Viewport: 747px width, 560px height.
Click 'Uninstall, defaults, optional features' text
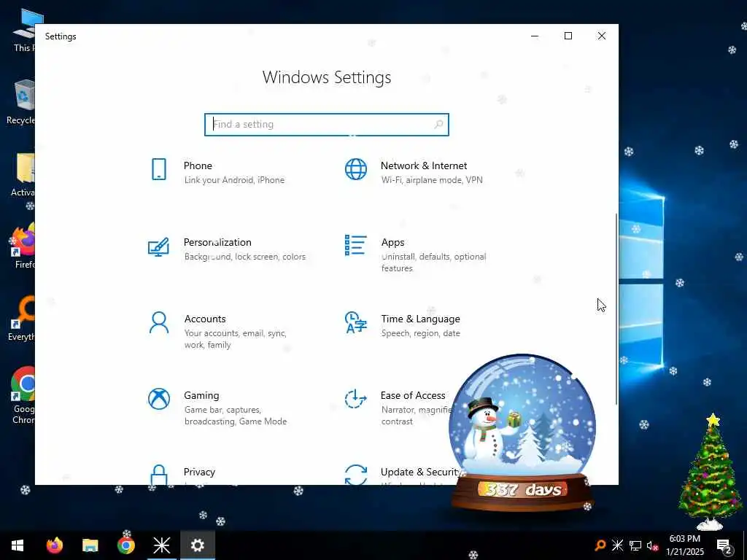(x=433, y=262)
